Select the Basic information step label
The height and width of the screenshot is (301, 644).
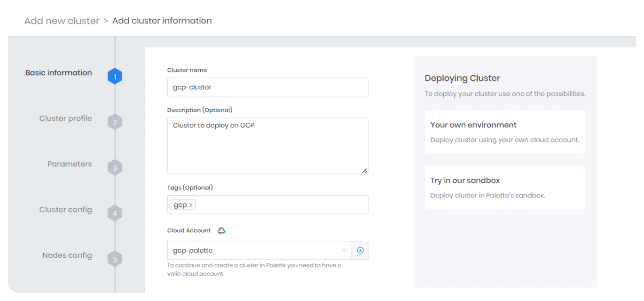pos(59,72)
